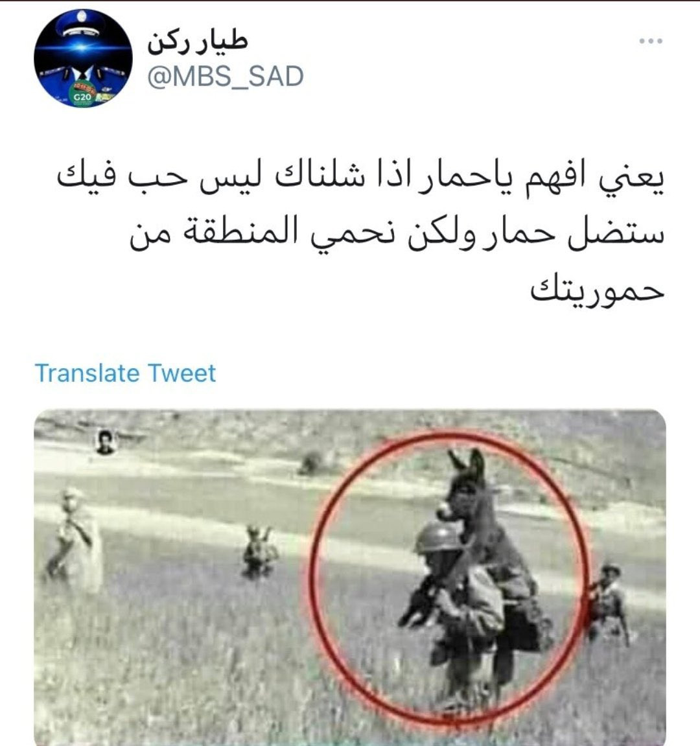Tap the G20 badge on the avatar

coord(82,97)
